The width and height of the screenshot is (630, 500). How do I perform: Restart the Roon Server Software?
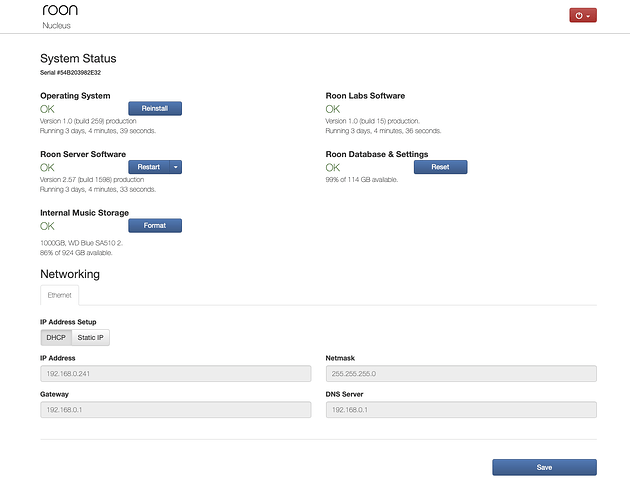(x=148, y=167)
